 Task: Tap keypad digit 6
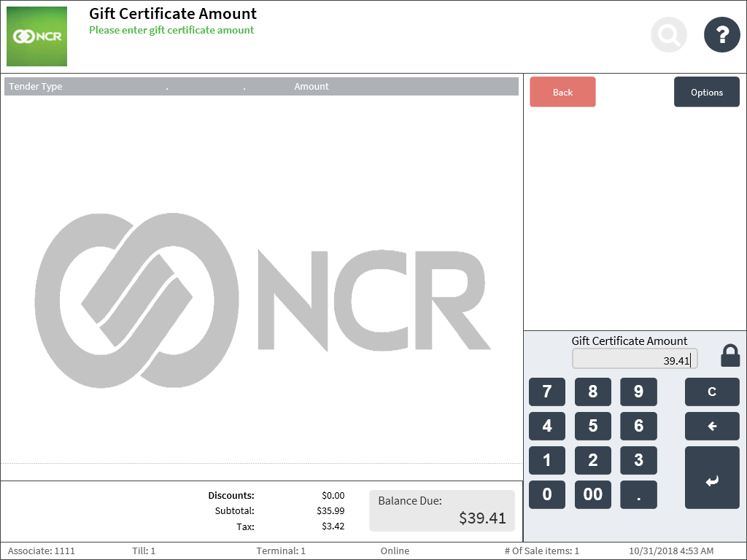click(x=638, y=426)
